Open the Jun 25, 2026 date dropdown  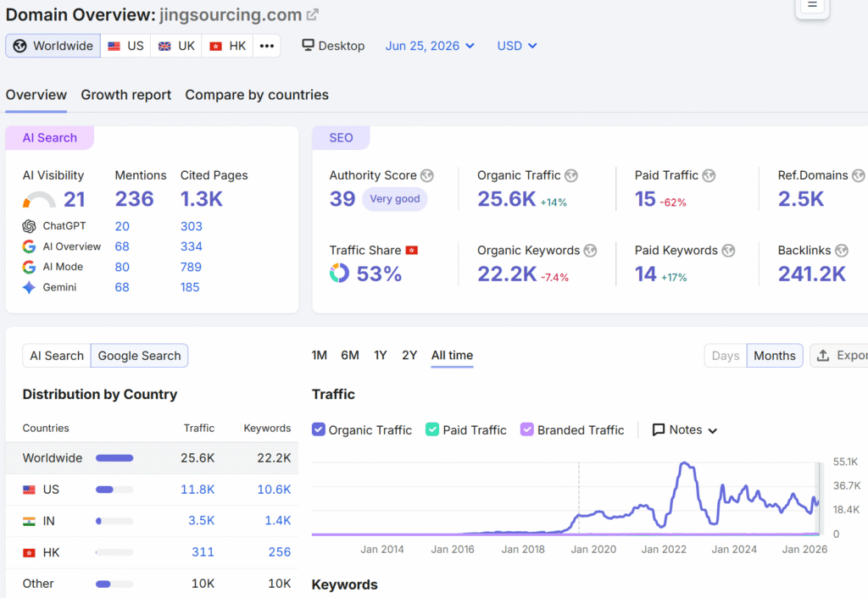[430, 46]
